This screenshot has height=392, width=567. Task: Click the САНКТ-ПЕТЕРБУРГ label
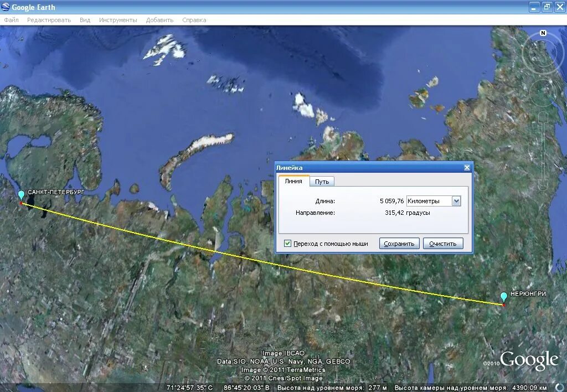(56, 192)
